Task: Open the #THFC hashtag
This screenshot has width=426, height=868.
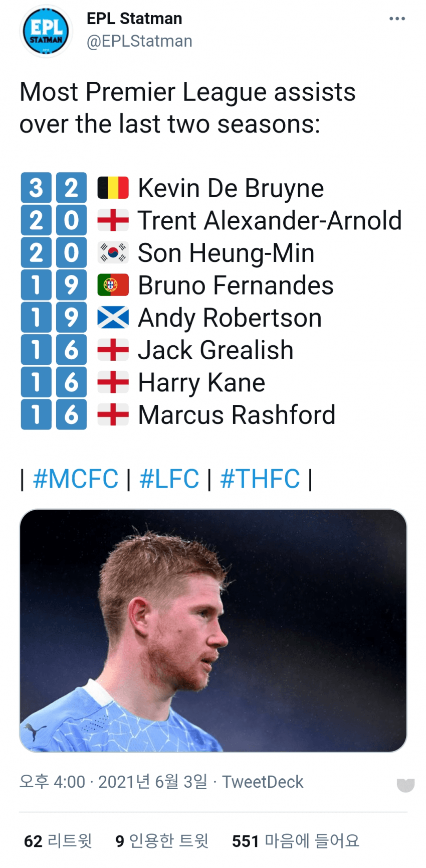Action: click(x=260, y=479)
